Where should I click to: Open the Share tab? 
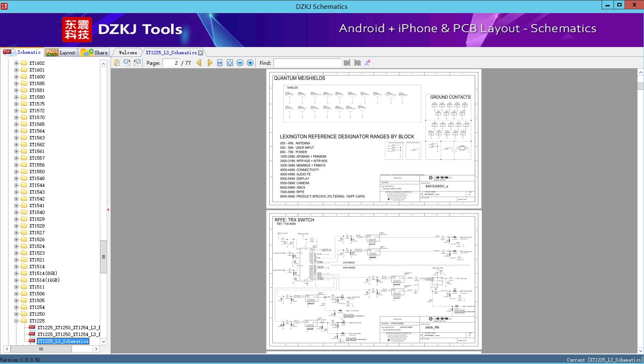(x=94, y=53)
